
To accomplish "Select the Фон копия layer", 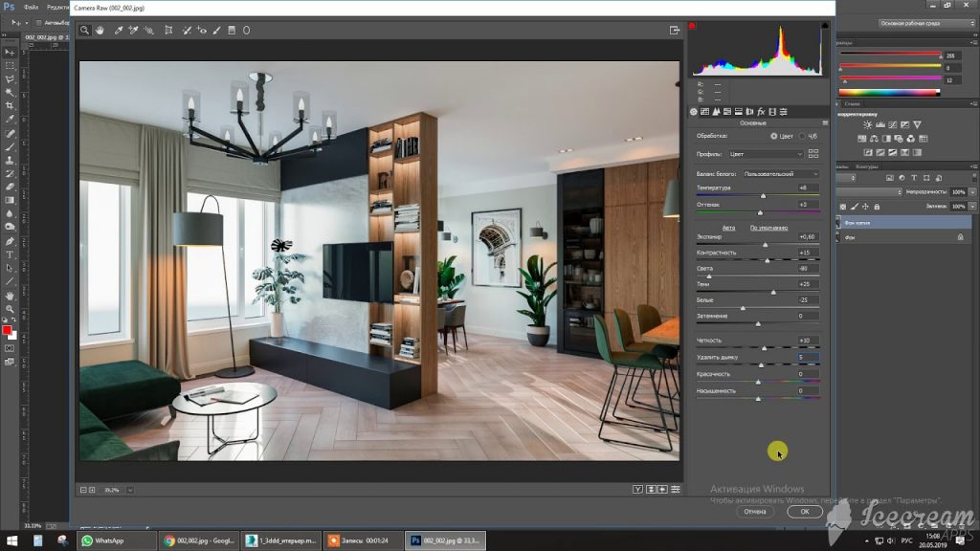I will pyautogui.click(x=903, y=222).
